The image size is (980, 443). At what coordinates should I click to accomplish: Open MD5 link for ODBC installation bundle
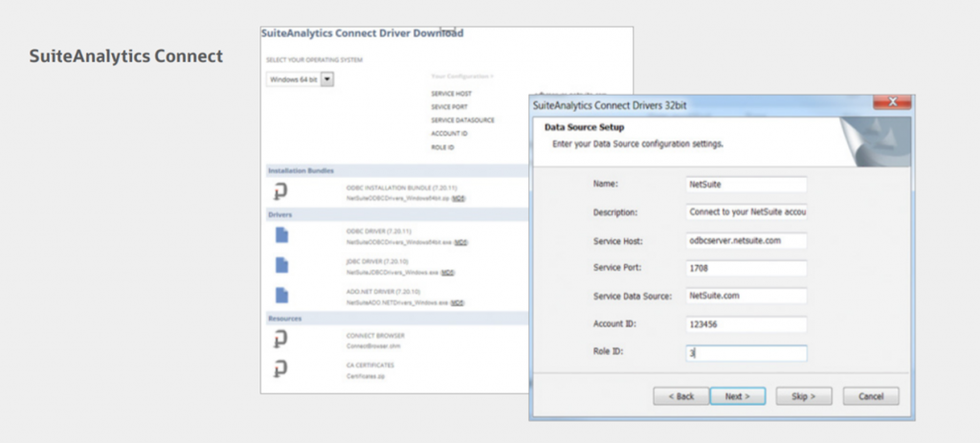pyautogui.click(x=459, y=198)
